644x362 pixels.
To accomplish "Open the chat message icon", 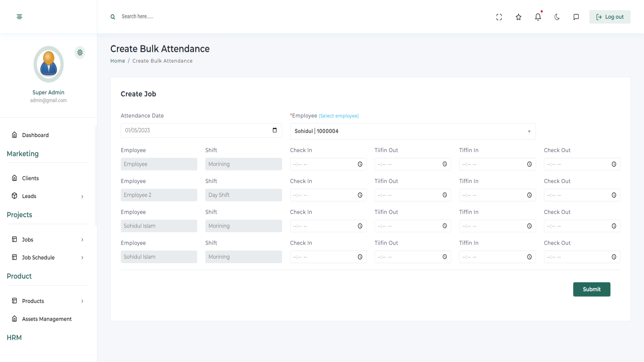I will pos(576,17).
